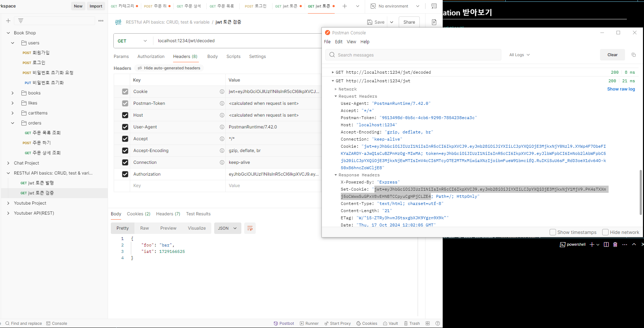Expand the books folder
This screenshot has height=328, width=644.
coord(13,93)
